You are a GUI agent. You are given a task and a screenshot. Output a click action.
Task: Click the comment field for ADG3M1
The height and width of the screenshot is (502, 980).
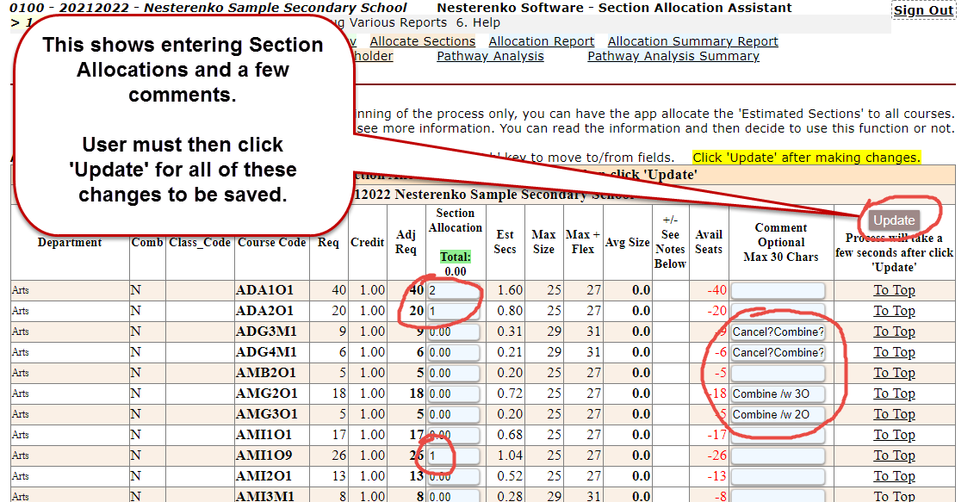(778, 332)
